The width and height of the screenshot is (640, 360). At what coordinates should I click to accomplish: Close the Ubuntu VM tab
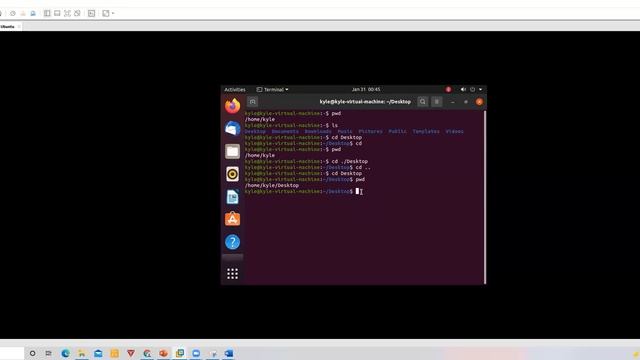pos(19,27)
